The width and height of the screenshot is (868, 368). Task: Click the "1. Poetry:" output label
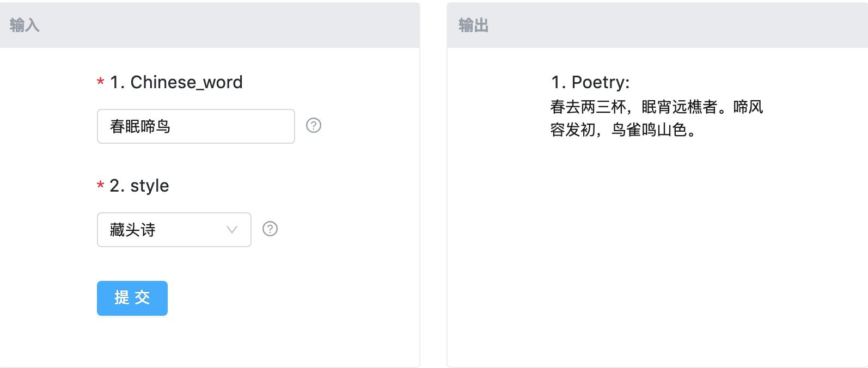(x=590, y=82)
